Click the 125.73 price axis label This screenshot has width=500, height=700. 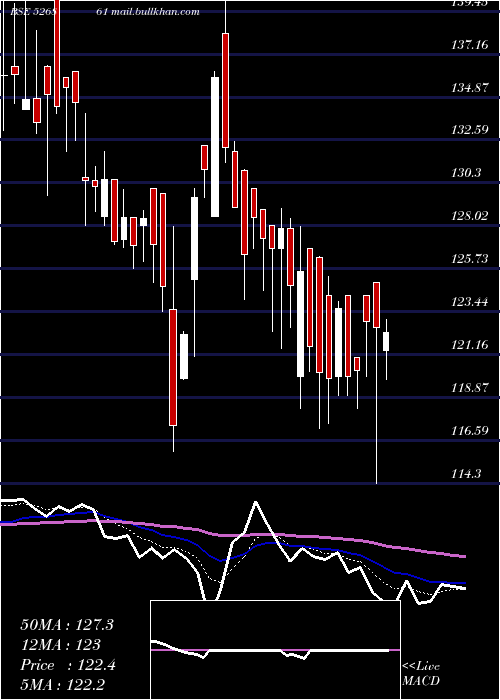469,259
